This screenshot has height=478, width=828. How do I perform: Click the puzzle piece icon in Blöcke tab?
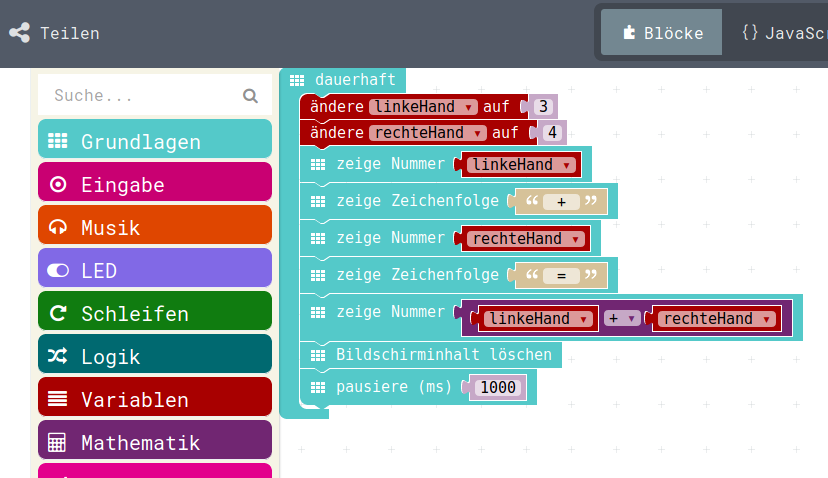[629, 33]
